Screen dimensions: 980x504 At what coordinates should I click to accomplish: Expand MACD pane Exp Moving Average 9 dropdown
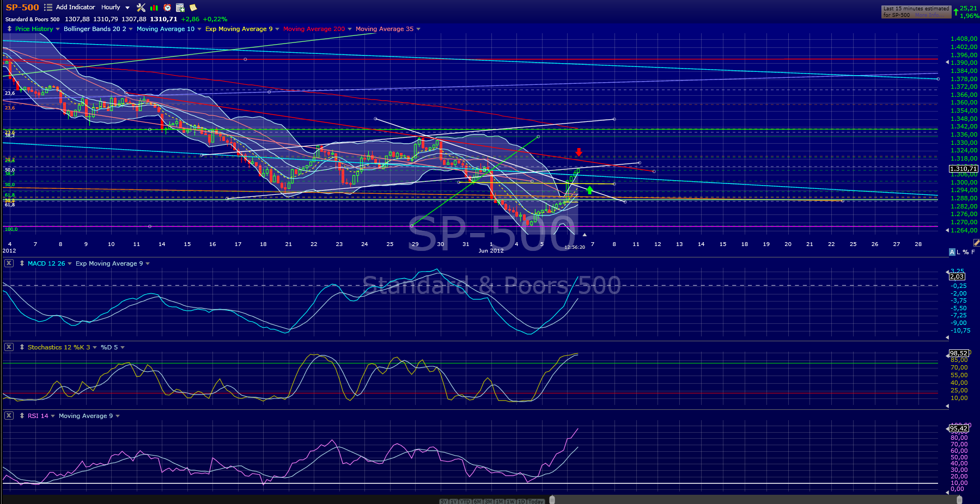click(148, 264)
